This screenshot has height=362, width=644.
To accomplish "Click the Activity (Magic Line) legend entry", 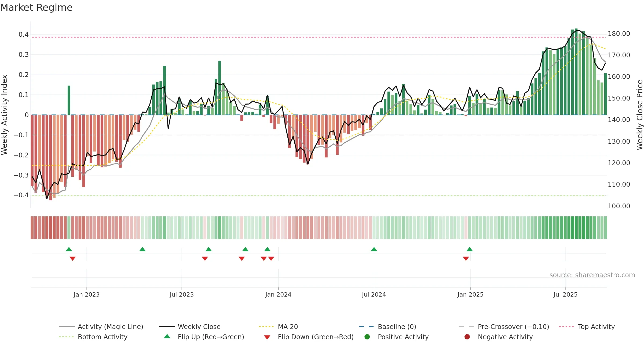I will (x=101, y=327).
